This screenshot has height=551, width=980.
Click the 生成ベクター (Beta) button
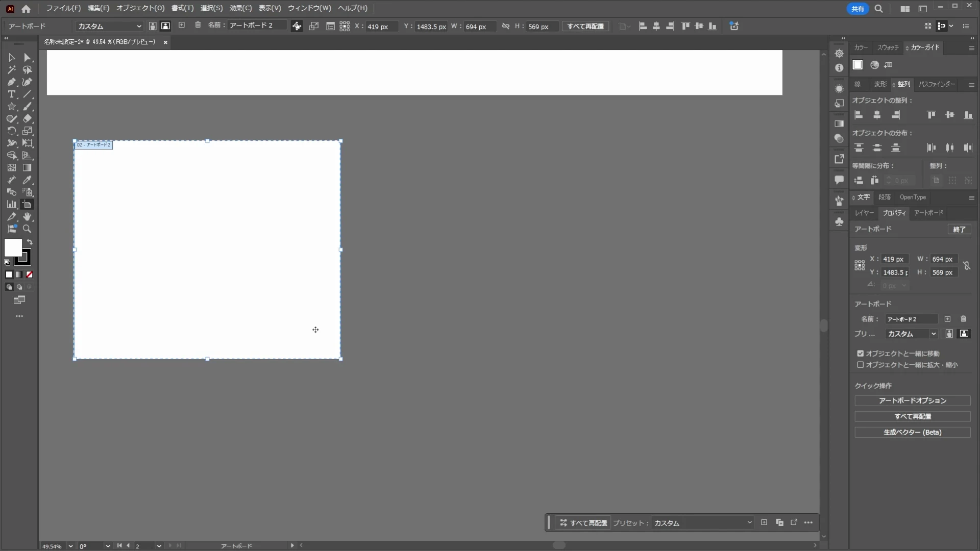click(x=913, y=433)
